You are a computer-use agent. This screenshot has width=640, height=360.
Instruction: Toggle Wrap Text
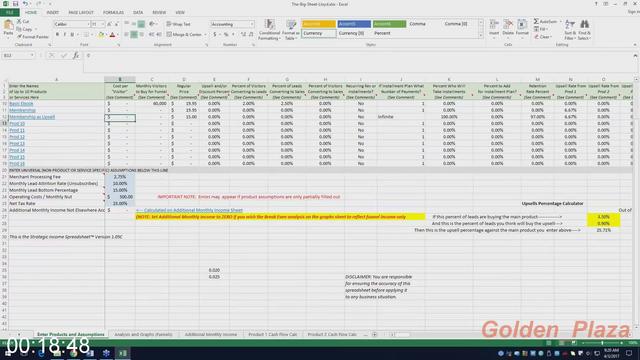pos(179,24)
